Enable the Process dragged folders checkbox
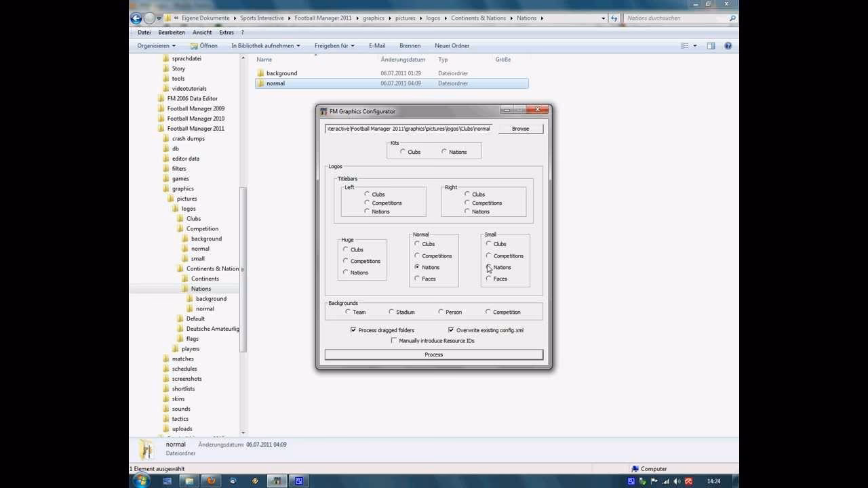 pyautogui.click(x=353, y=330)
